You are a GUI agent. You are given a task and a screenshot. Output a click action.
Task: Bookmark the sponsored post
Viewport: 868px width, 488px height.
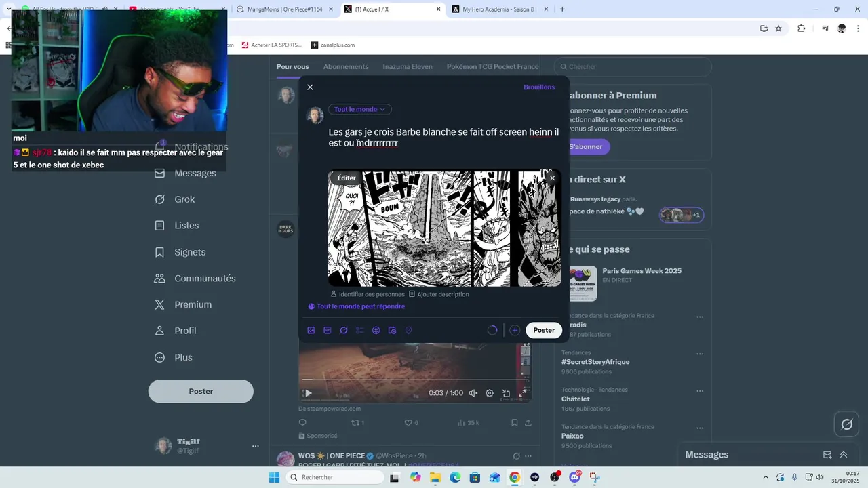[515, 422]
